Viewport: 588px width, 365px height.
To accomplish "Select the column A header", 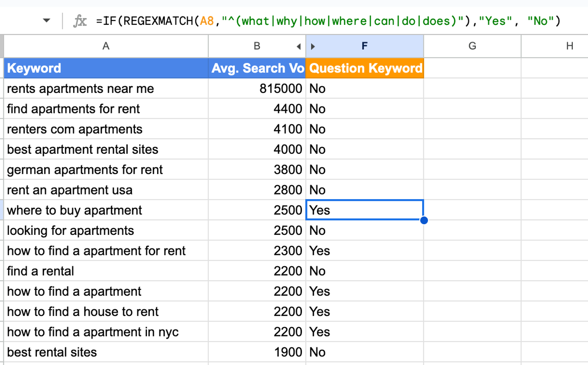I will coord(105,46).
